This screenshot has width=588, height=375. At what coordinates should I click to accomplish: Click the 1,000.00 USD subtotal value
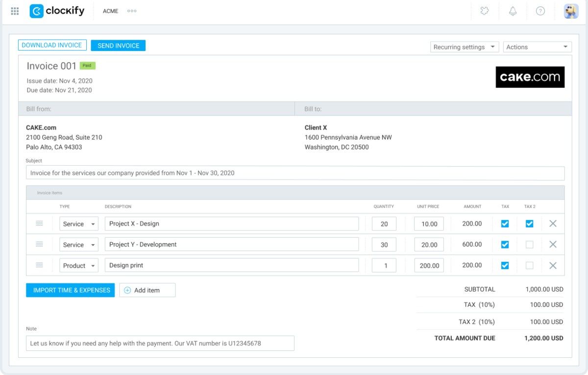coord(544,289)
